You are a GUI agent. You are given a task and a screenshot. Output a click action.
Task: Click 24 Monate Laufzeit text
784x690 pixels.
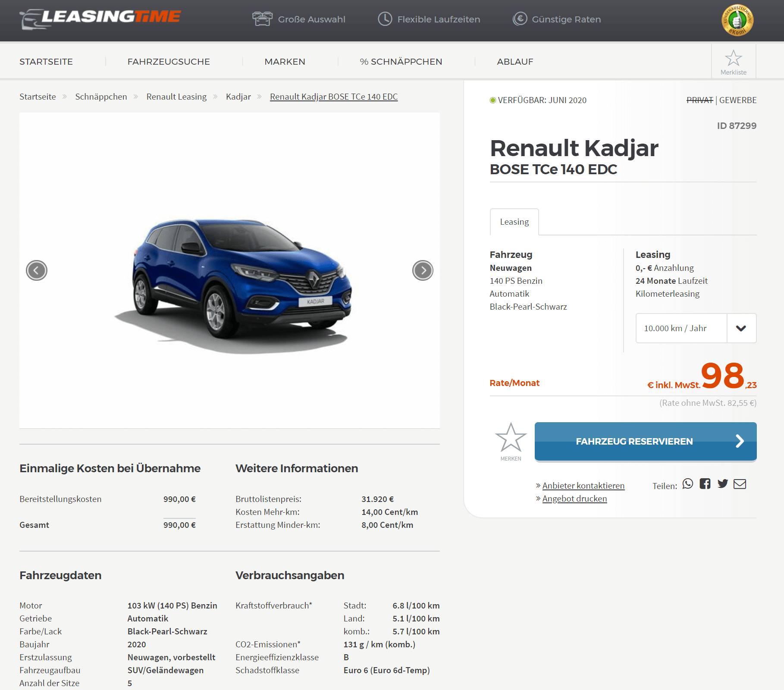click(671, 281)
